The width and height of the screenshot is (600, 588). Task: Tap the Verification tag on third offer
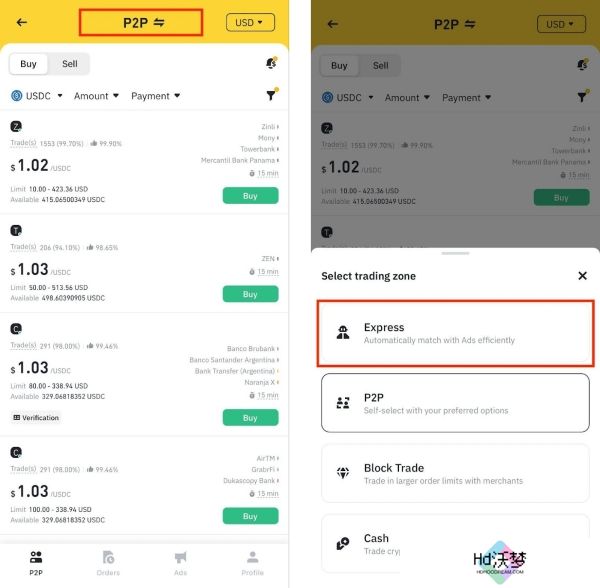36,417
